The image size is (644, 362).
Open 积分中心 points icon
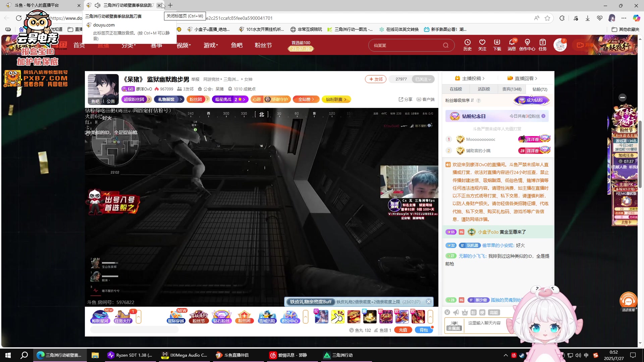tap(290, 317)
